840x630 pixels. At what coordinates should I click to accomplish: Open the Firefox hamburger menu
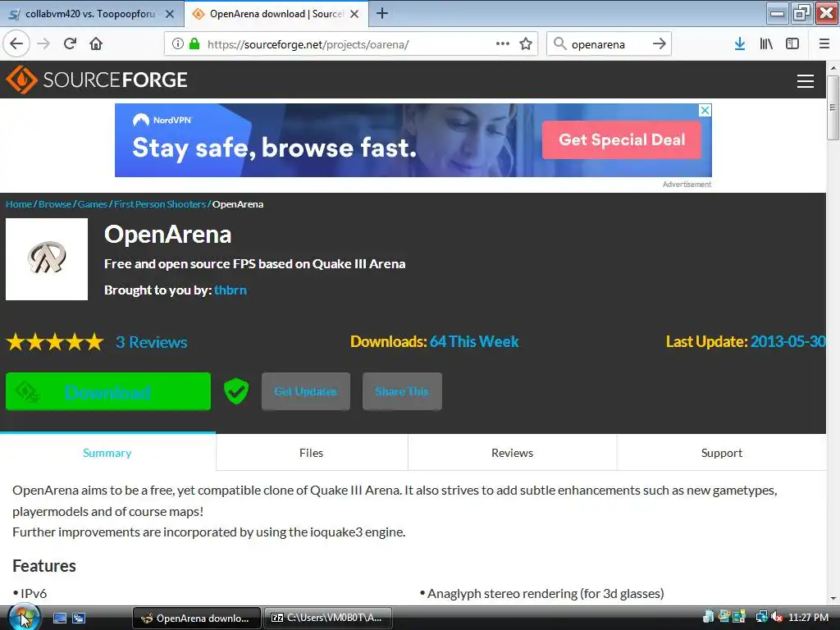coord(824,44)
